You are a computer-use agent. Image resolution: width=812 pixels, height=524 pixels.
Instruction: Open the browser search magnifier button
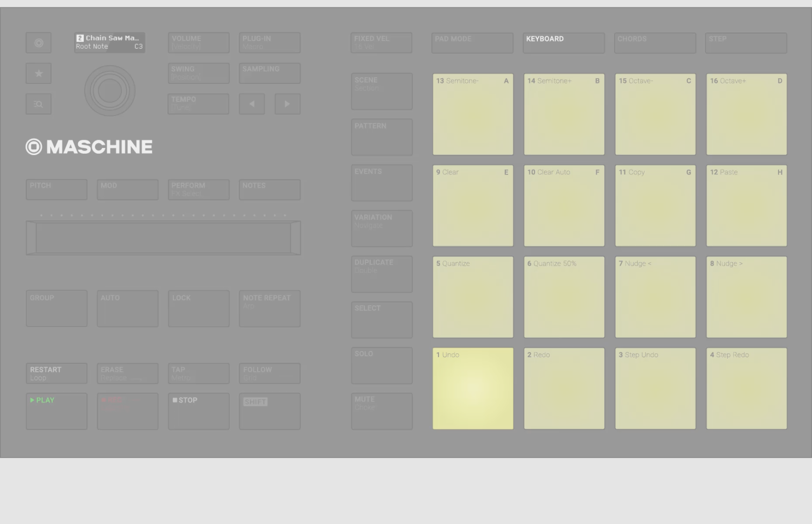[x=38, y=104]
